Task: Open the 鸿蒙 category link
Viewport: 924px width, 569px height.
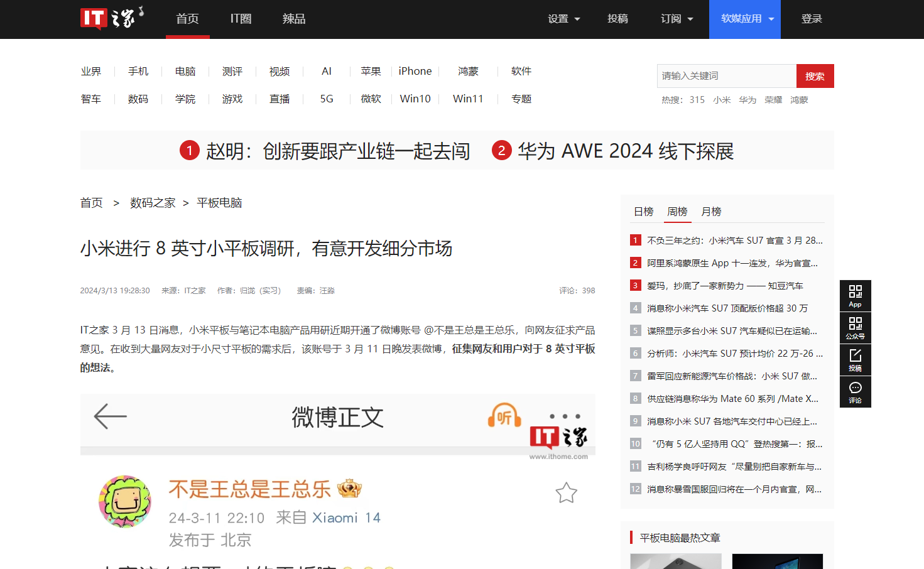Action: coord(468,72)
